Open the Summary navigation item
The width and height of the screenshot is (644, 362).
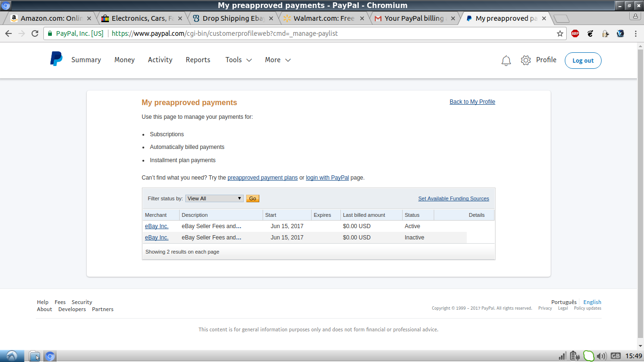[86, 60]
